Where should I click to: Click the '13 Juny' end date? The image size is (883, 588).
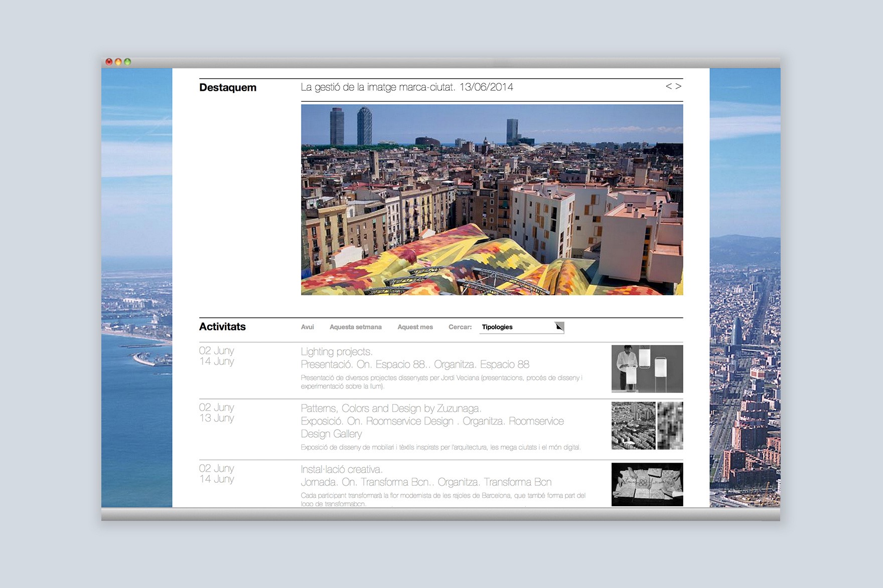click(217, 418)
